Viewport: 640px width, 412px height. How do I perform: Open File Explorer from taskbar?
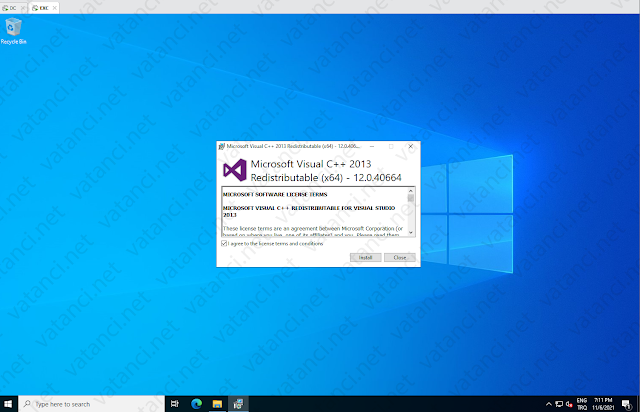218,404
